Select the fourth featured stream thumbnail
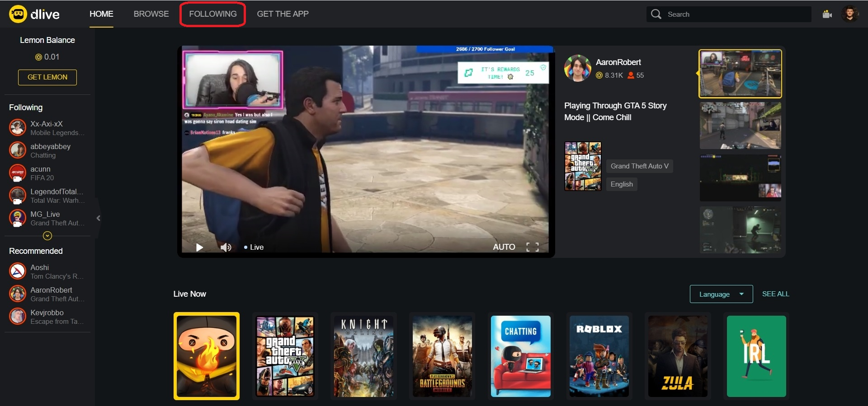The image size is (868, 406). (x=740, y=230)
